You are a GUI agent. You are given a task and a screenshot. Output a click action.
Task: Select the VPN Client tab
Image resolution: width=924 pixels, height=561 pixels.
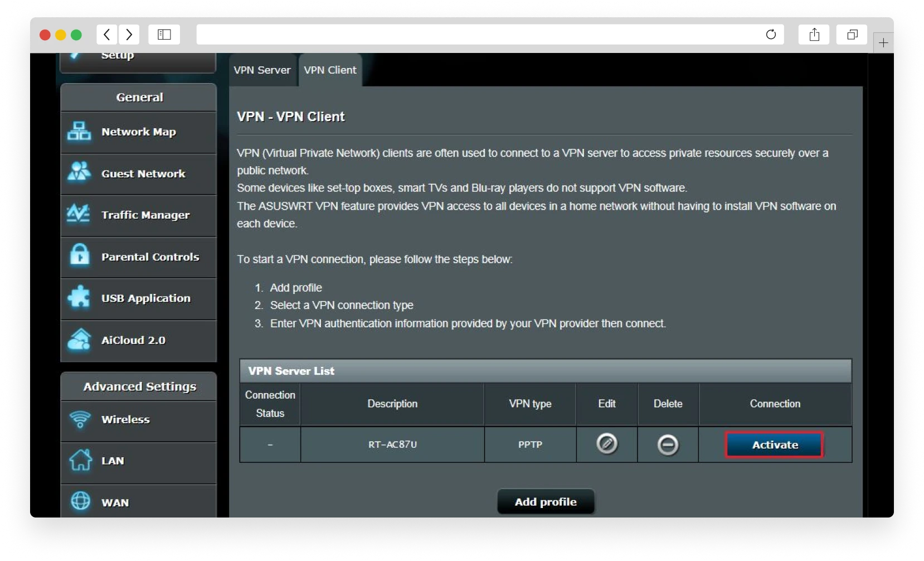pyautogui.click(x=330, y=70)
